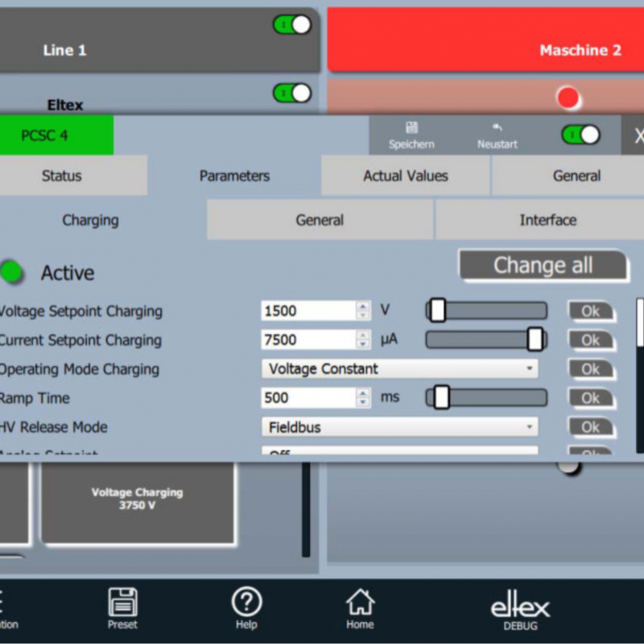The width and height of the screenshot is (644, 644).
Task: Toggle the Line 1 switch
Action: tap(291, 25)
